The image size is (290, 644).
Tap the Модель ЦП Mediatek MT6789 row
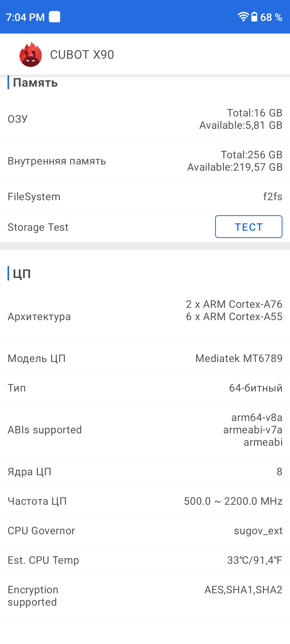[x=145, y=358]
